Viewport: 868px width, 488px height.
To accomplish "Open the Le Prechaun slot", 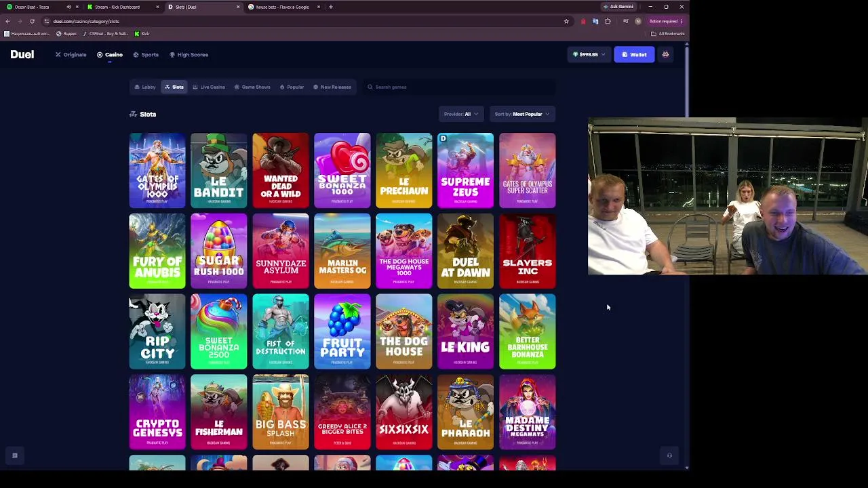I will click(404, 170).
